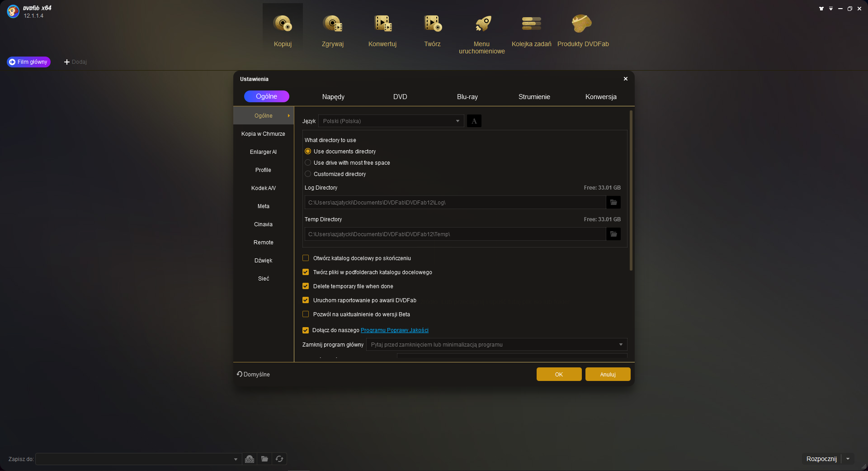Viewport: 868px width, 471px height.
Task: Select 'Use documents directory' radio button
Action: click(x=308, y=151)
